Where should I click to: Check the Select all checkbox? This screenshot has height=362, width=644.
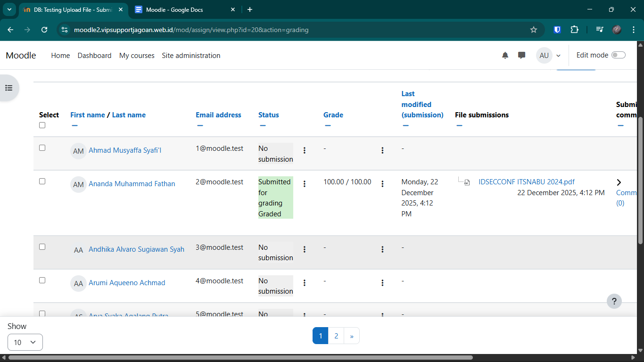tap(42, 125)
